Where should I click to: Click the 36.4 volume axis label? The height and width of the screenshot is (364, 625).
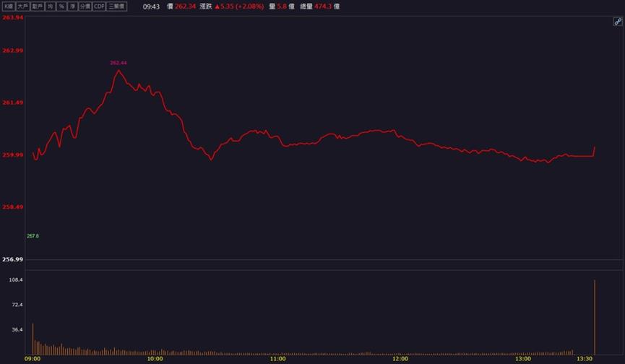tap(17, 330)
